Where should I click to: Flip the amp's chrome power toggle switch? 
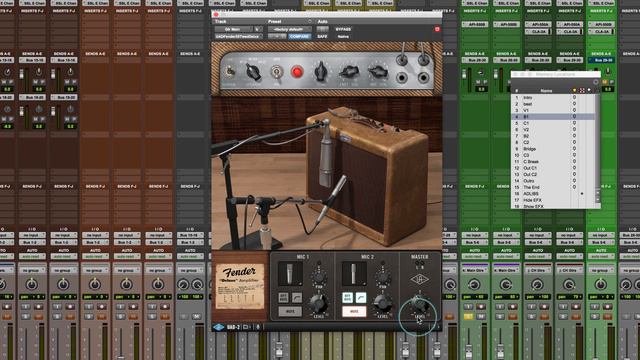[277, 72]
